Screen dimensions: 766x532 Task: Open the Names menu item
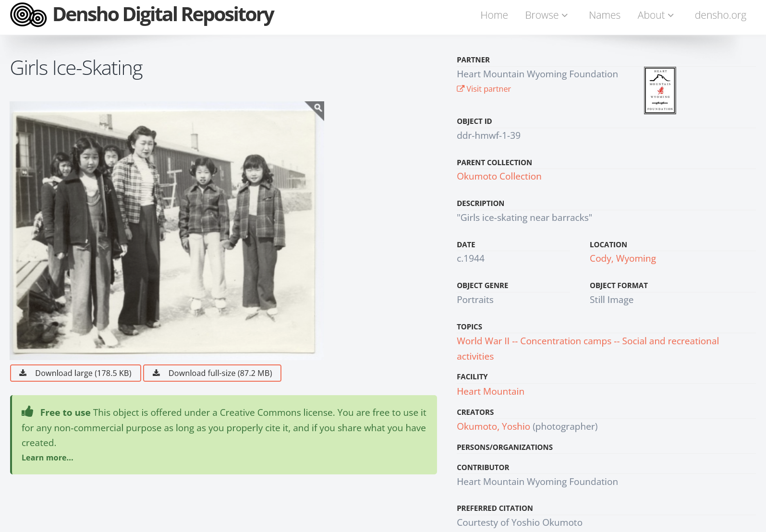point(604,15)
